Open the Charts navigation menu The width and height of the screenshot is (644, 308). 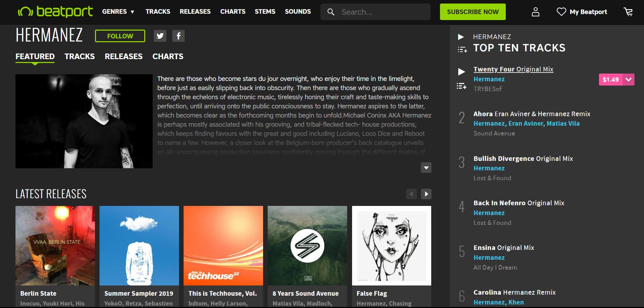tap(233, 12)
